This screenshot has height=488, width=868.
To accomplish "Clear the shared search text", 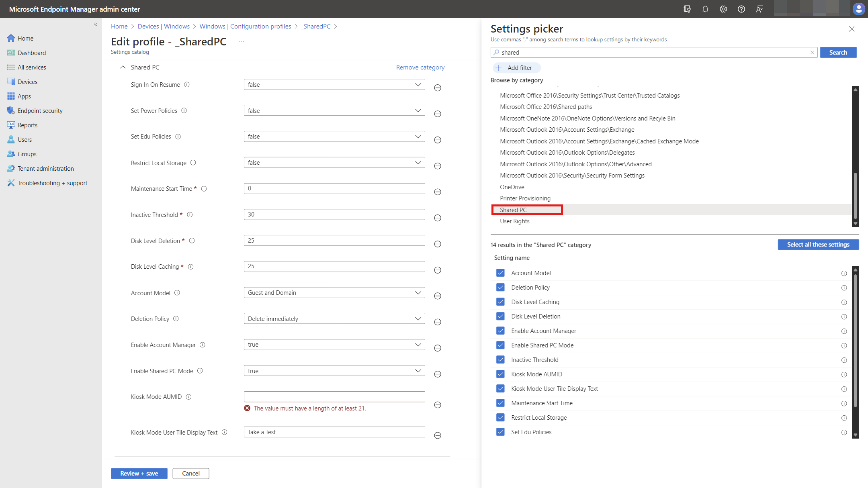I will (812, 53).
